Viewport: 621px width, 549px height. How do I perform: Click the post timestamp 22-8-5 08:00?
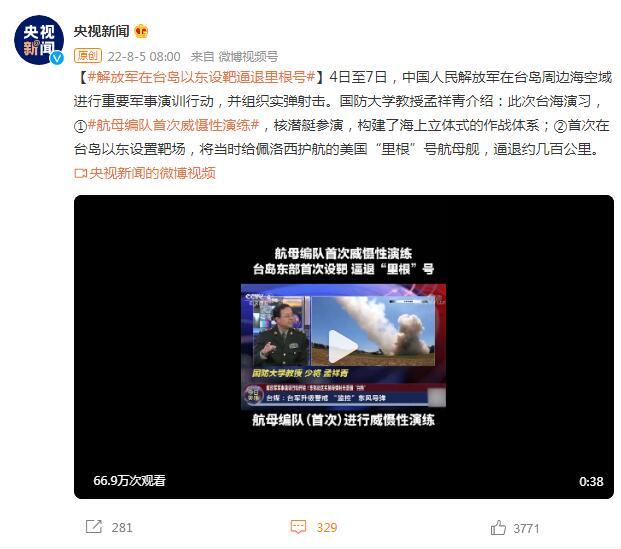point(144,56)
